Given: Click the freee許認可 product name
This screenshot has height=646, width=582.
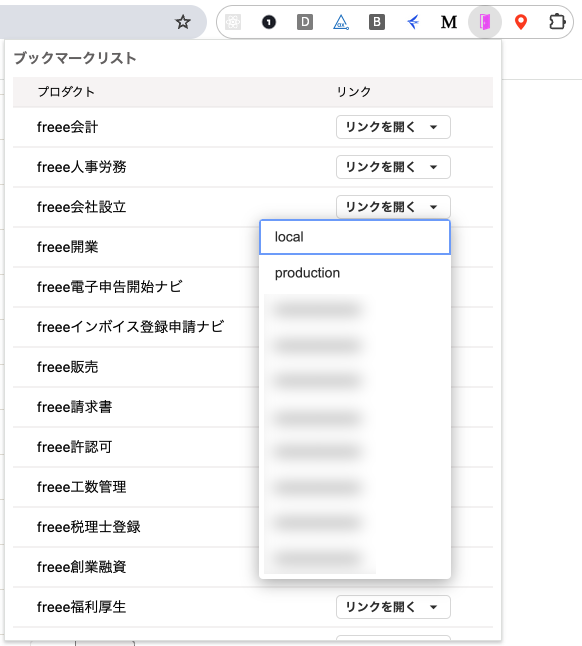Looking at the screenshot, I should tap(75, 447).
